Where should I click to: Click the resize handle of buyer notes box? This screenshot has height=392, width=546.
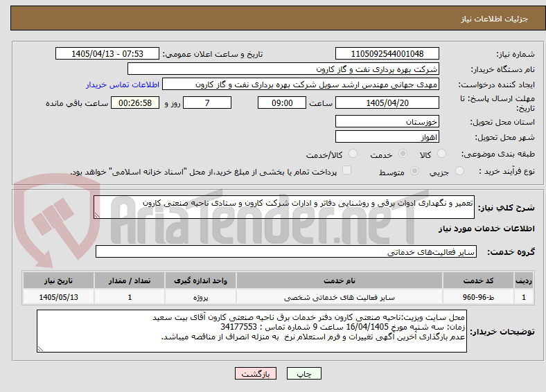(x=40, y=349)
